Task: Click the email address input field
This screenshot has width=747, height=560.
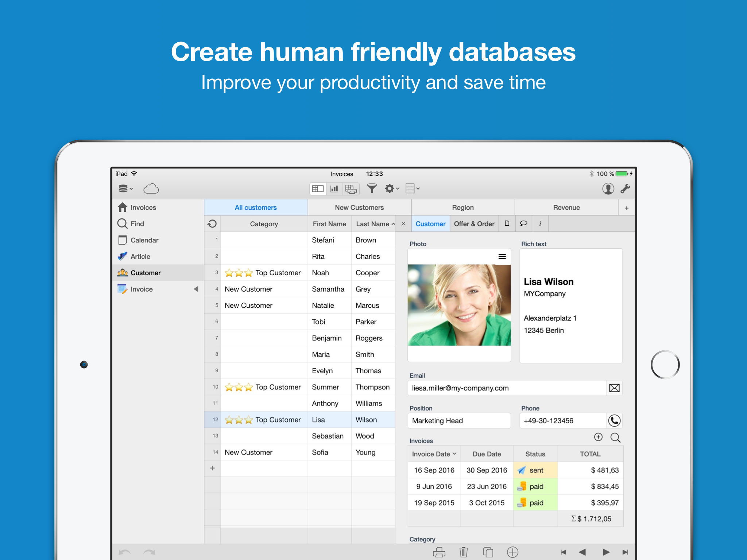Action: point(507,388)
